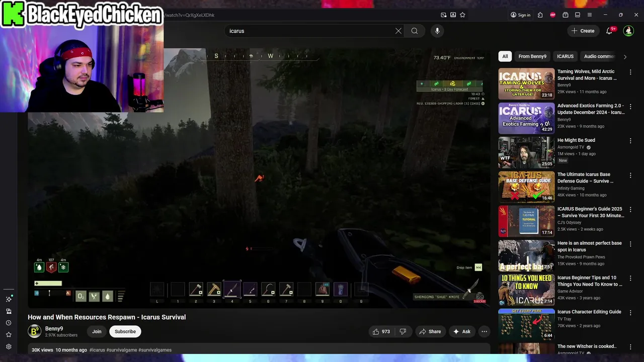Open synced tabs in Firefox sidebar
Image resolution: width=644 pixels, height=362 pixels.
point(9,311)
